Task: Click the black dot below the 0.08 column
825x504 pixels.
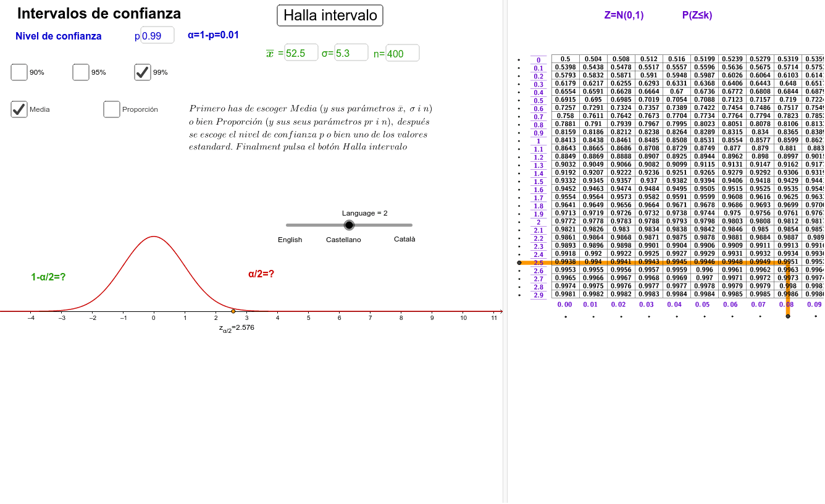Action: coord(788,316)
